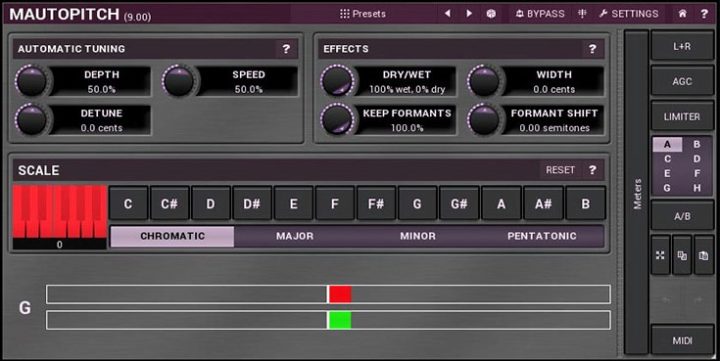Click the DETUNE knob
The image size is (720, 361).
pyautogui.click(x=31, y=120)
